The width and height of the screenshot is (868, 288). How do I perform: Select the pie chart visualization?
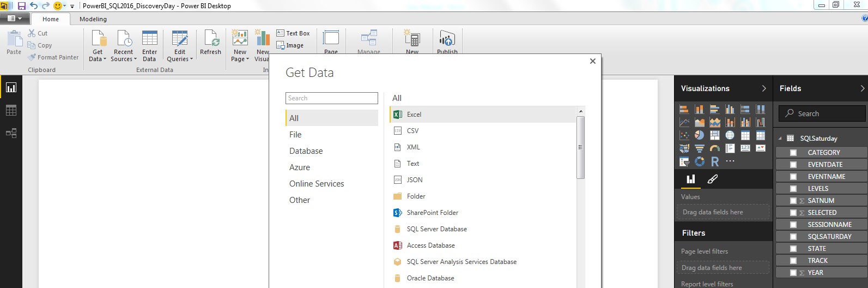700,135
